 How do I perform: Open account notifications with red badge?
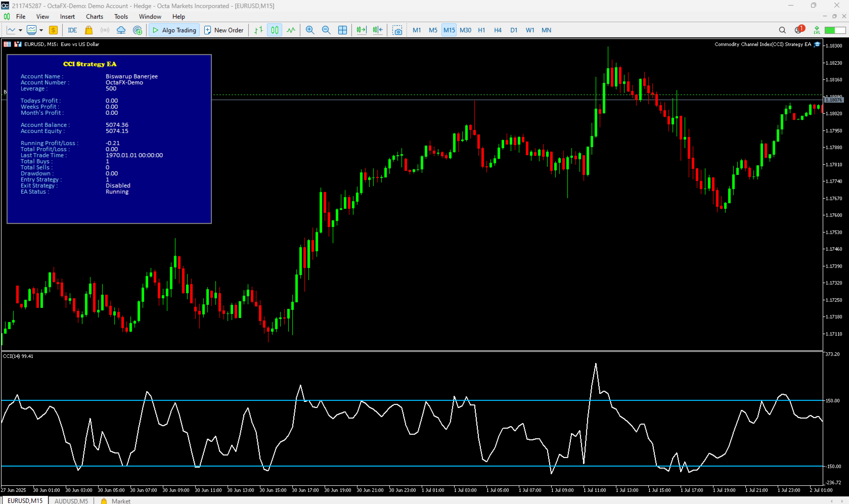tap(799, 29)
